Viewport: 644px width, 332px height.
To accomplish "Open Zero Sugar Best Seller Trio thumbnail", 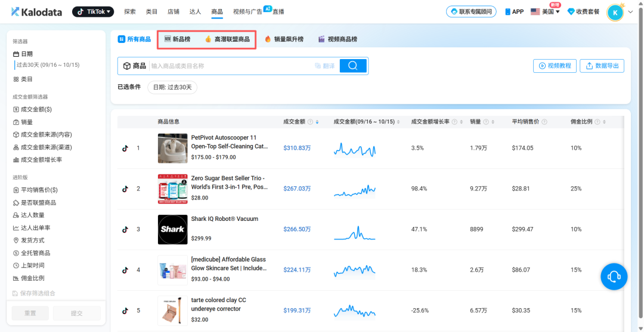I will pyautogui.click(x=172, y=189).
